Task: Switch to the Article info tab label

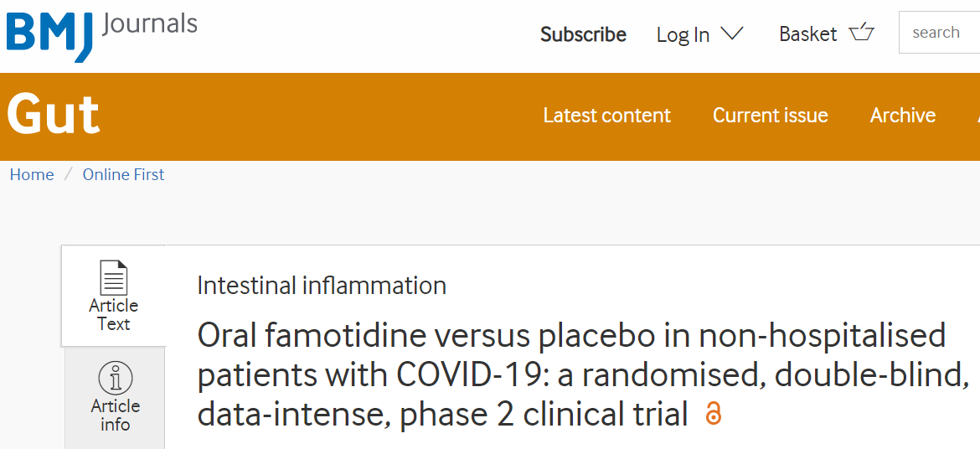Action: click(115, 415)
